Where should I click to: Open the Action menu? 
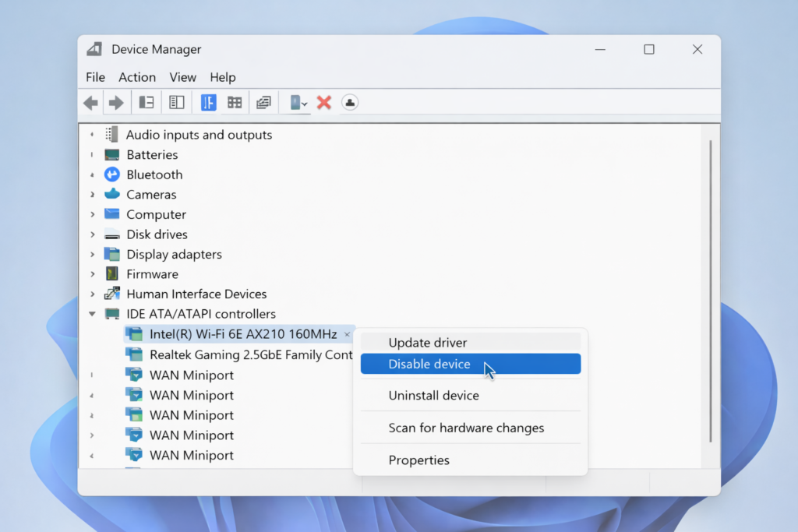point(137,77)
